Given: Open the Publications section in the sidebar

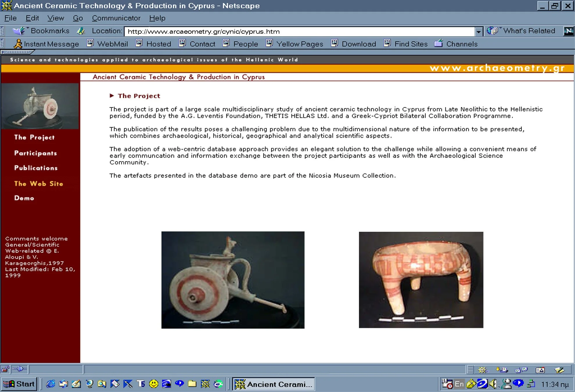Looking at the screenshot, I should click(36, 168).
